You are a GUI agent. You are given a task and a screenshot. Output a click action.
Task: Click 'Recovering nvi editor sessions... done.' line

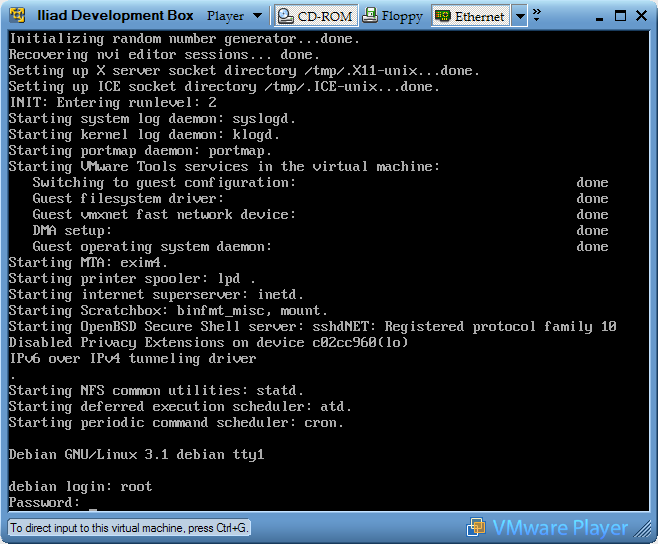coord(164,55)
